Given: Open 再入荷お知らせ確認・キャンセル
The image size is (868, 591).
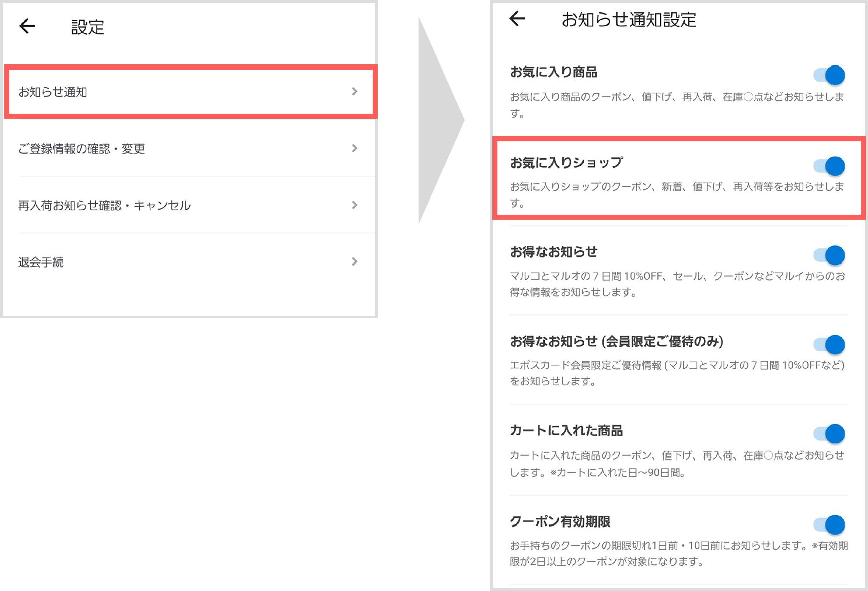Looking at the screenshot, I should 104,205.
